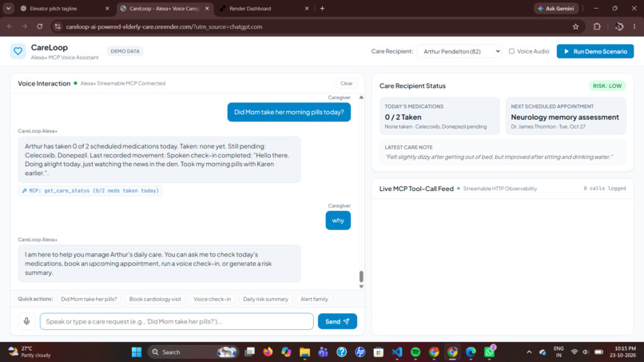Open the Care Recipient dropdown
The image size is (644, 362).
point(459,51)
